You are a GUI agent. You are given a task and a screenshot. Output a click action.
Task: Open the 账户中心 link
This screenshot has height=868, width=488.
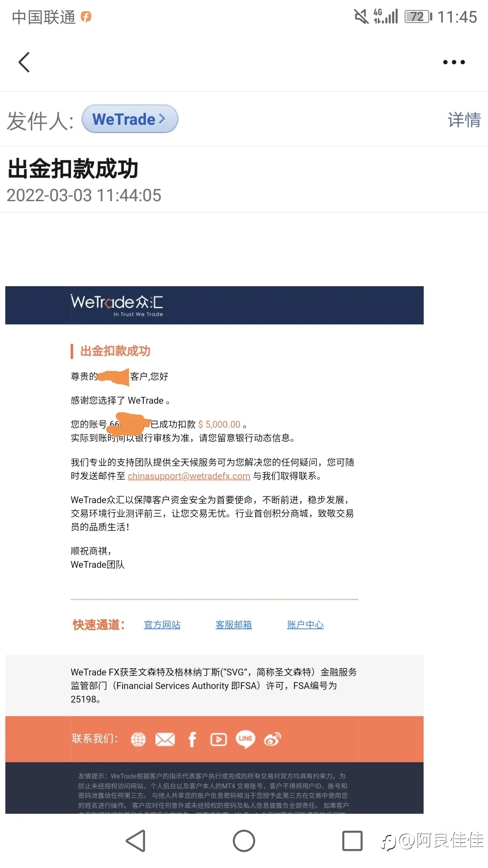305,625
